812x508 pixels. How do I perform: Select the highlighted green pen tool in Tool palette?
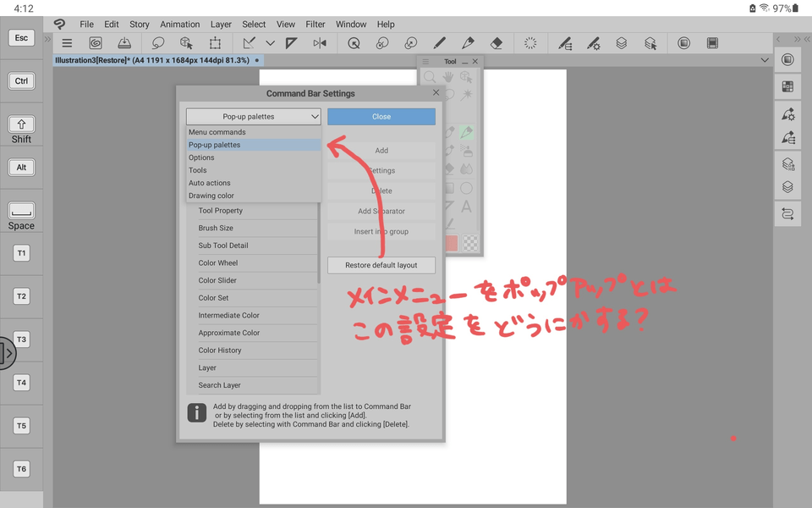click(466, 132)
